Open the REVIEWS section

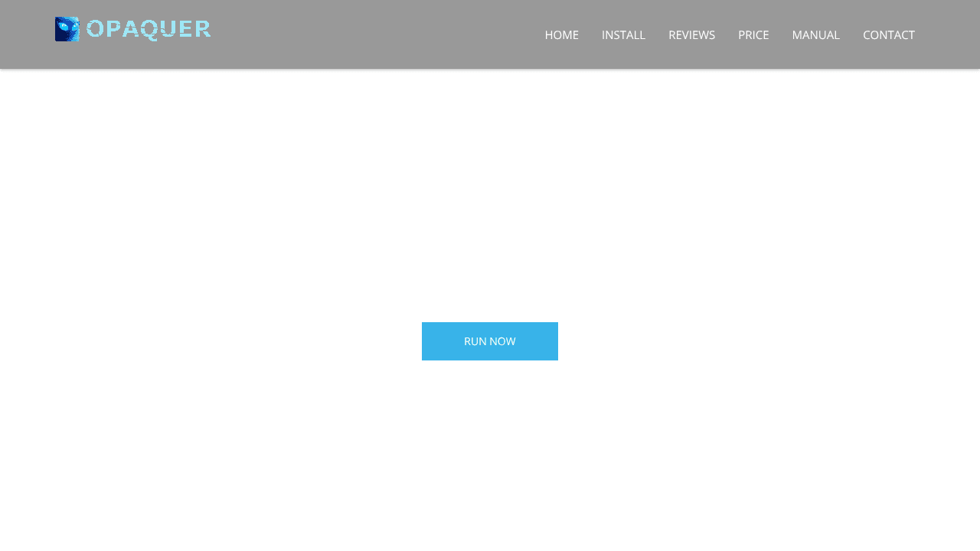pos(691,34)
